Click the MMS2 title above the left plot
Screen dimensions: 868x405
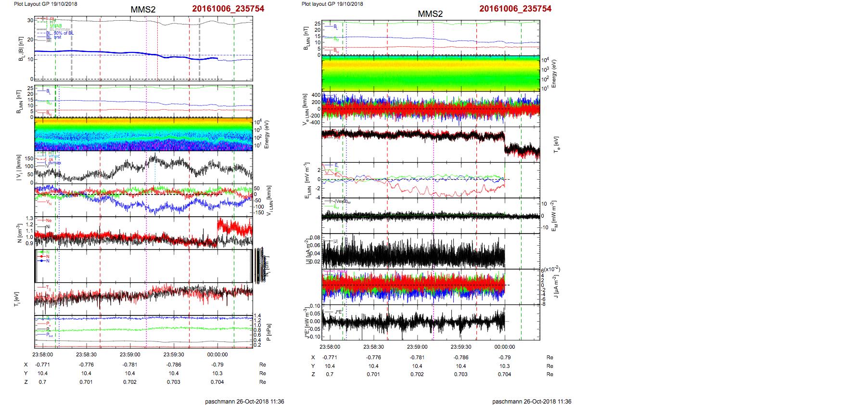point(143,10)
